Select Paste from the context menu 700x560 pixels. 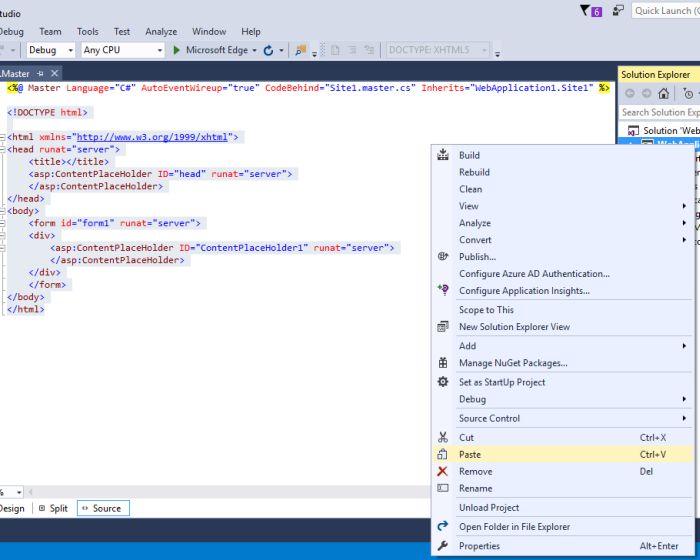click(470, 454)
